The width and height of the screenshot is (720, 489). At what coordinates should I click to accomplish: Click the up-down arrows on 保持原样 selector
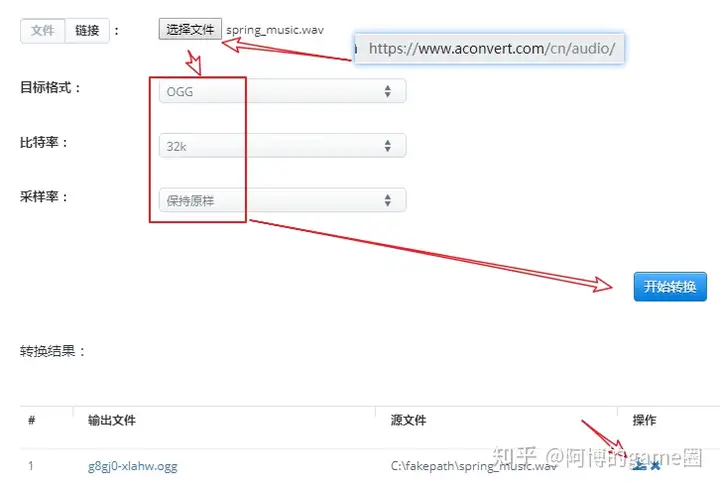coord(388,200)
